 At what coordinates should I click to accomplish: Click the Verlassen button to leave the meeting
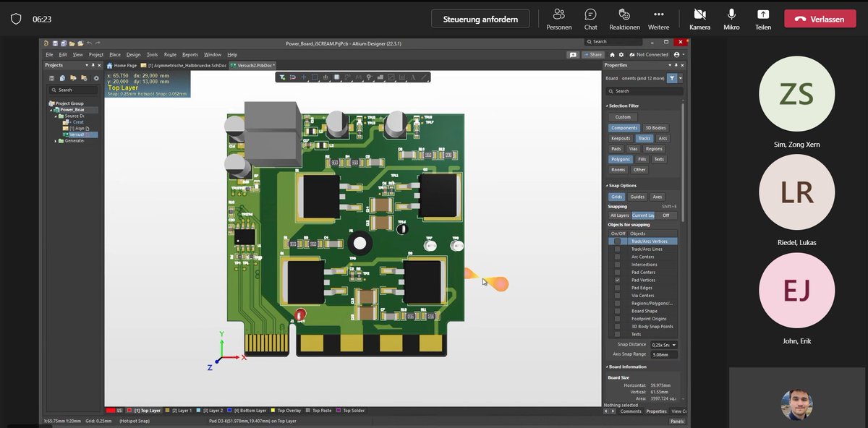820,19
